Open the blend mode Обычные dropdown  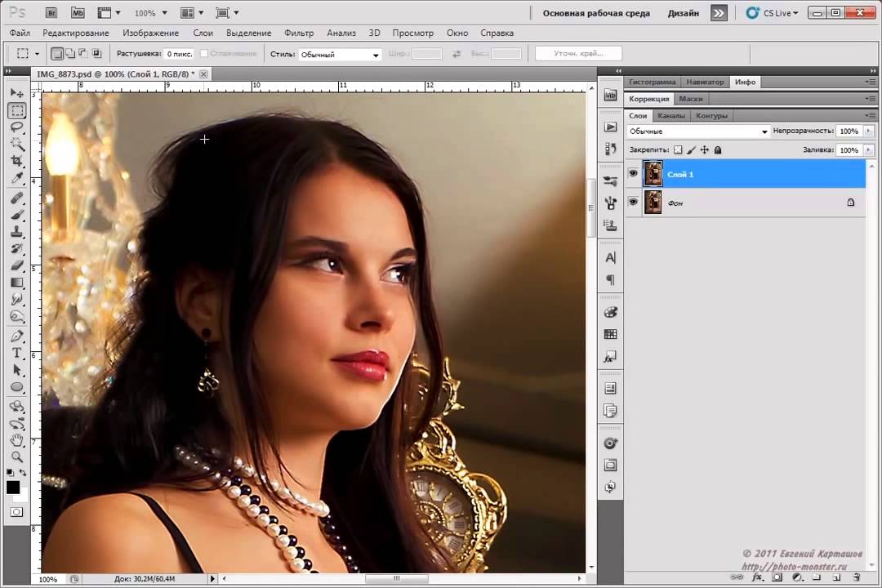(698, 131)
